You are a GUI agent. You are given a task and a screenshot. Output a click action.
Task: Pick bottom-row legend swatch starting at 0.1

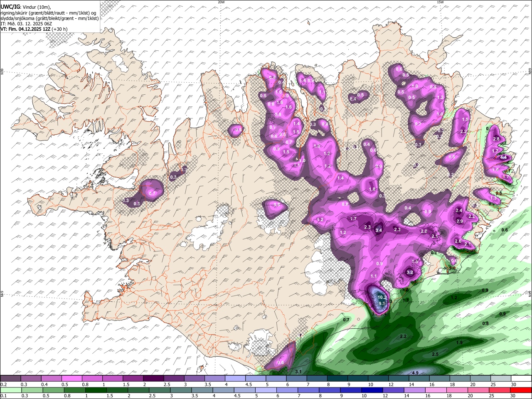point(11,390)
